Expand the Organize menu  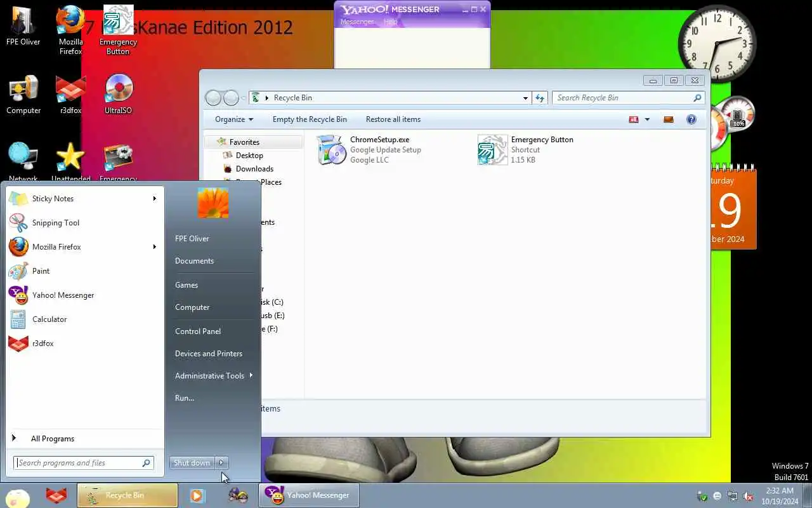[x=233, y=119]
